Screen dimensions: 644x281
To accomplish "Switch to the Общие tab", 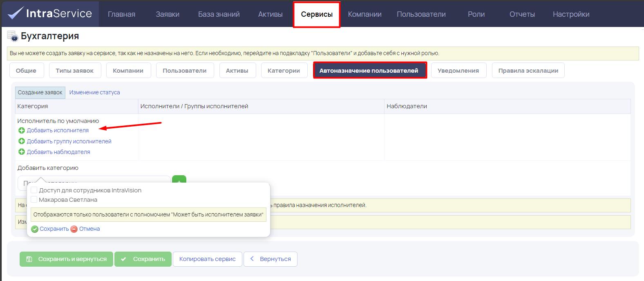I will (x=26, y=70).
